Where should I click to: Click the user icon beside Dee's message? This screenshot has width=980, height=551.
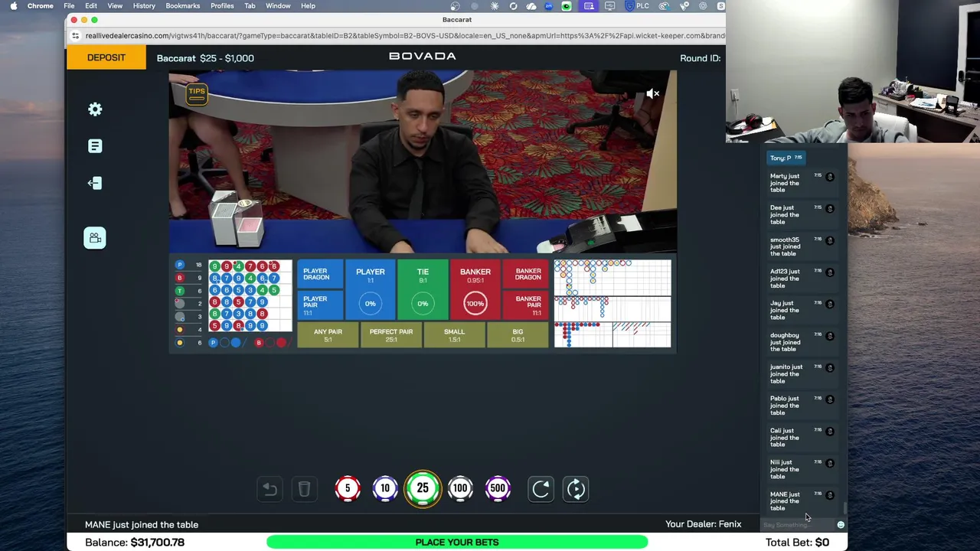(x=830, y=208)
